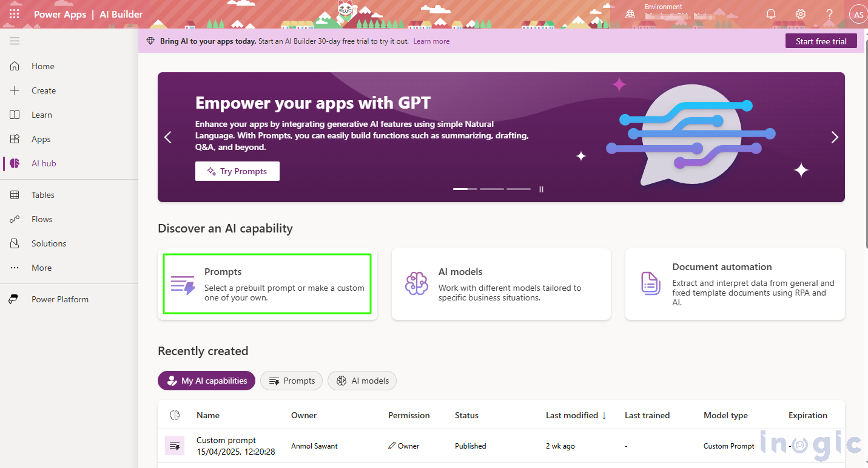This screenshot has height=468, width=868.
Task: Sort by Last modified column
Action: pyautogui.click(x=576, y=415)
